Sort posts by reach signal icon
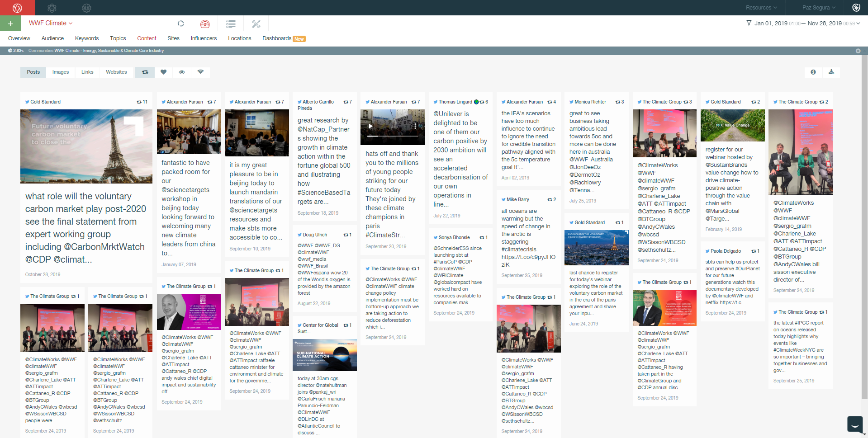 (x=200, y=72)
